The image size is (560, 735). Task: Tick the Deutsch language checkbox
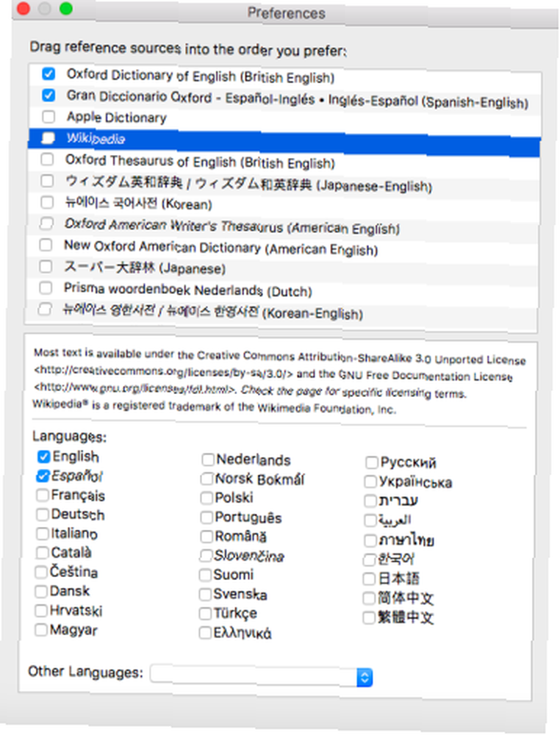[x=43, y=514]
